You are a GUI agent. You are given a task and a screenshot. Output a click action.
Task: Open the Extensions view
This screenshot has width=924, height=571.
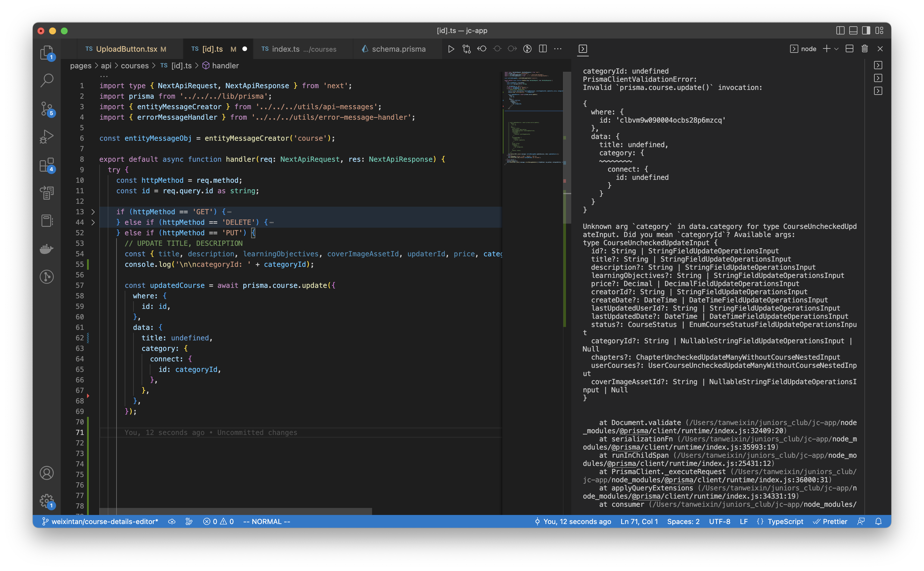click(x=46, y=165)
